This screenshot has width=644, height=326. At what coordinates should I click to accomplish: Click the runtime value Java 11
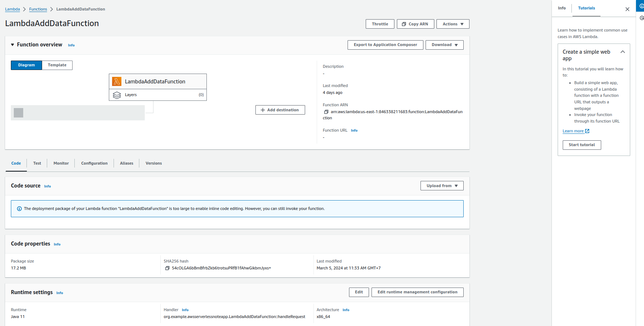(18, 317)
